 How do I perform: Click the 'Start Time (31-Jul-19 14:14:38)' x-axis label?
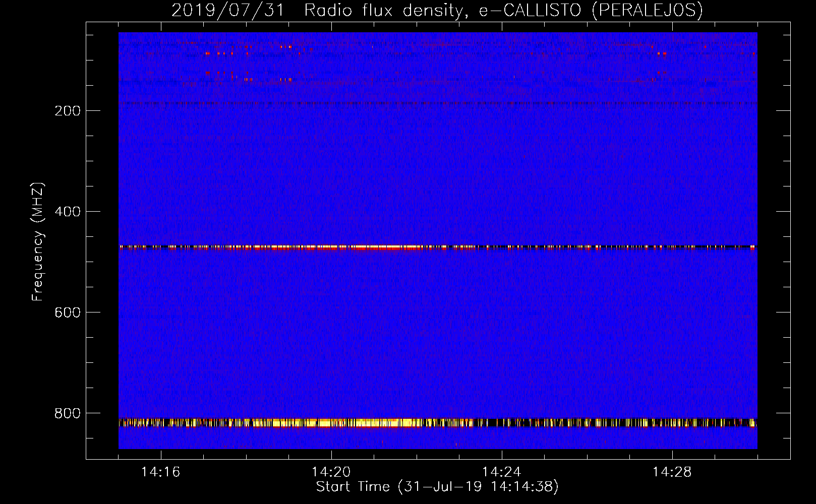pyautogui.click(x=437, y=487)
